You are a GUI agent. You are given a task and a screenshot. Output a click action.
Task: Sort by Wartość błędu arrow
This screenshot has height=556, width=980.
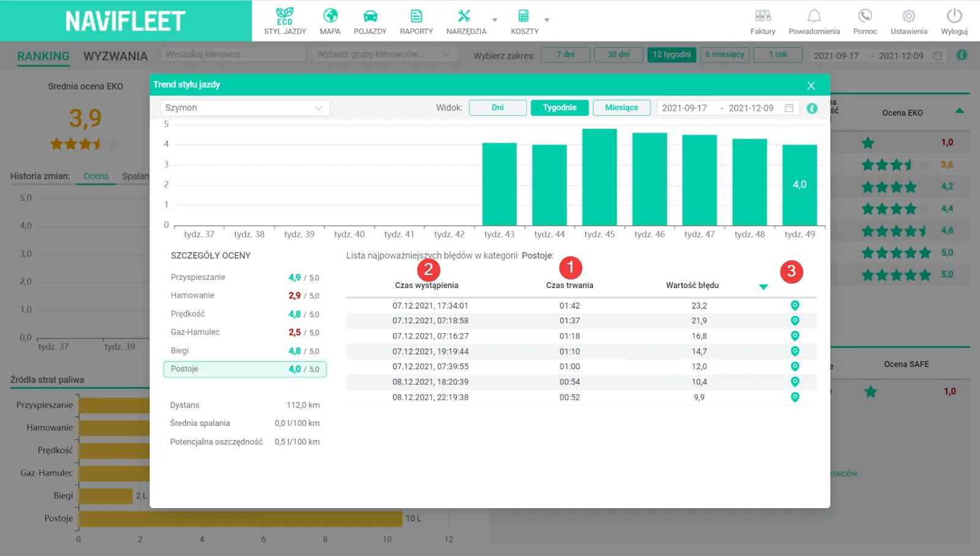click(x=763, y=287)
